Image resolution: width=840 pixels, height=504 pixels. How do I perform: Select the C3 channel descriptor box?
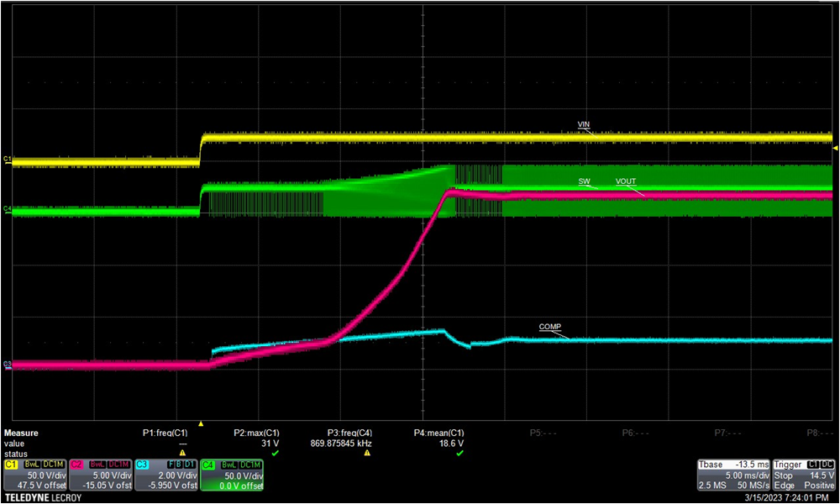pos(165,475)
